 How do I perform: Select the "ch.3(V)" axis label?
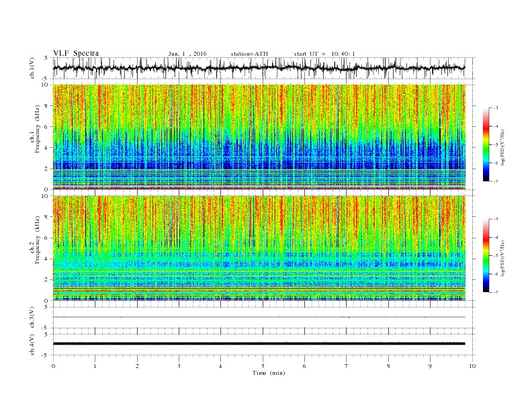[x=32, y=318]
